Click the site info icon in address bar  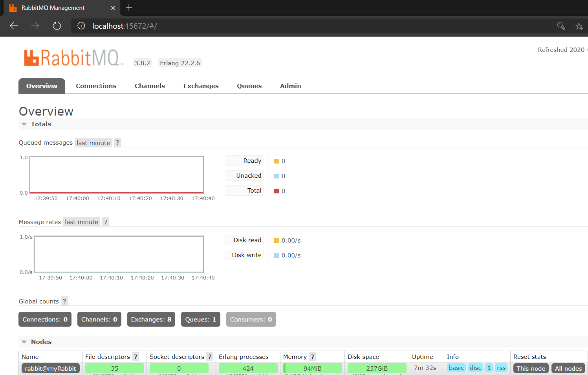tap(81, 26)
